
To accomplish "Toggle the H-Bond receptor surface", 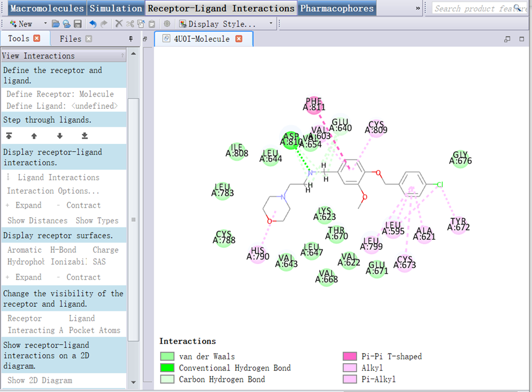I will (x=63, y=250).
